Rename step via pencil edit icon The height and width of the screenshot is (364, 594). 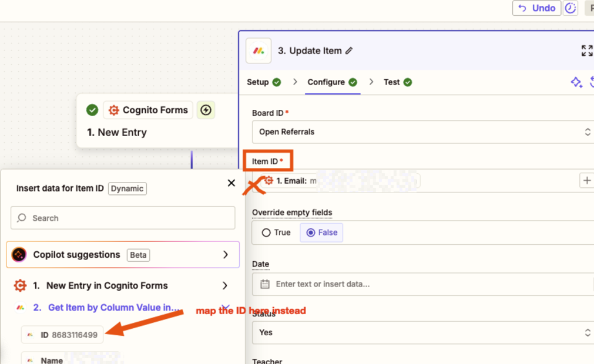[349, 50]
